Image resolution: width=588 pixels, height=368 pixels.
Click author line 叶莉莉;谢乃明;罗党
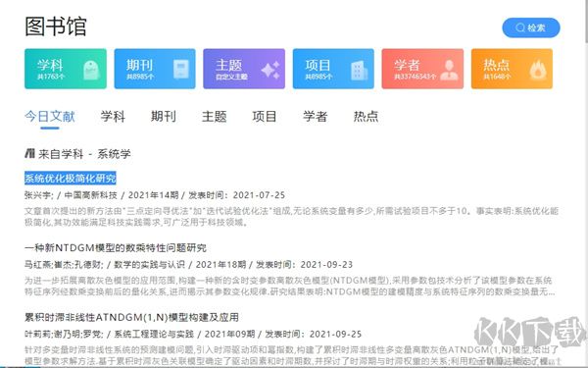point(193,335)
